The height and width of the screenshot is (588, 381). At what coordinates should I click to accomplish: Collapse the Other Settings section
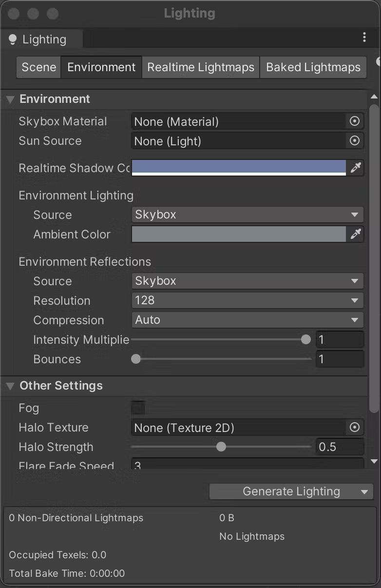pyautogui.click(x=10, y=386)
